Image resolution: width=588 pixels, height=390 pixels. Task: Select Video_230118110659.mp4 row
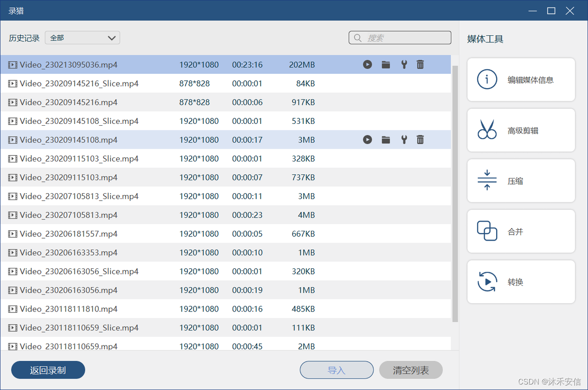click(225, 344)
